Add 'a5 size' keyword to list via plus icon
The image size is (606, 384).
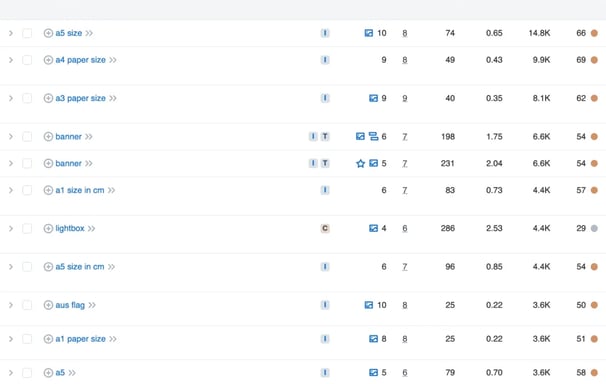[48, 33]
